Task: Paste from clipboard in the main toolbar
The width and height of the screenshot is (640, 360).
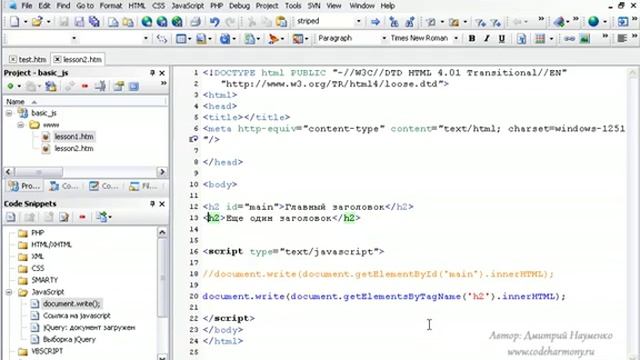Action: pyautogui.click(x=281, y=22)
